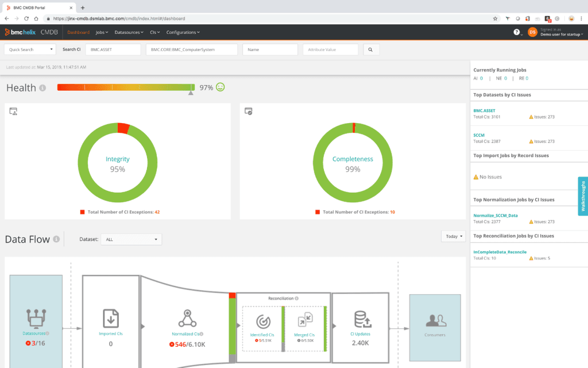Viewport: 588px width, 368px height.
Task: Open the help question mark icon
Action: [515, 32]
